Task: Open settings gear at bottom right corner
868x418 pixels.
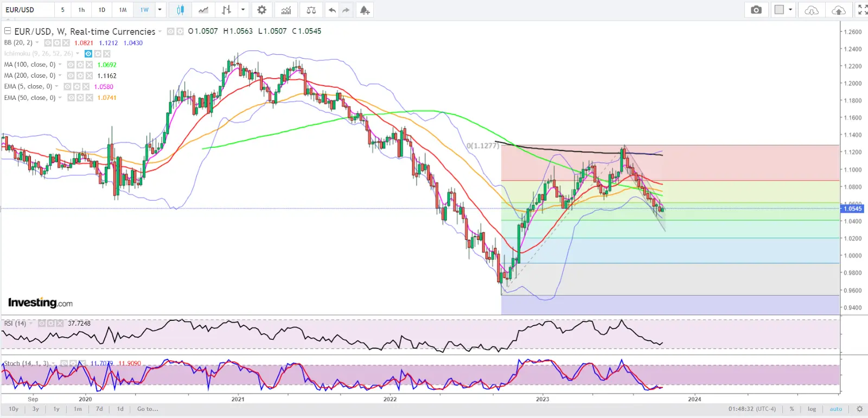Action: (859, 409)
